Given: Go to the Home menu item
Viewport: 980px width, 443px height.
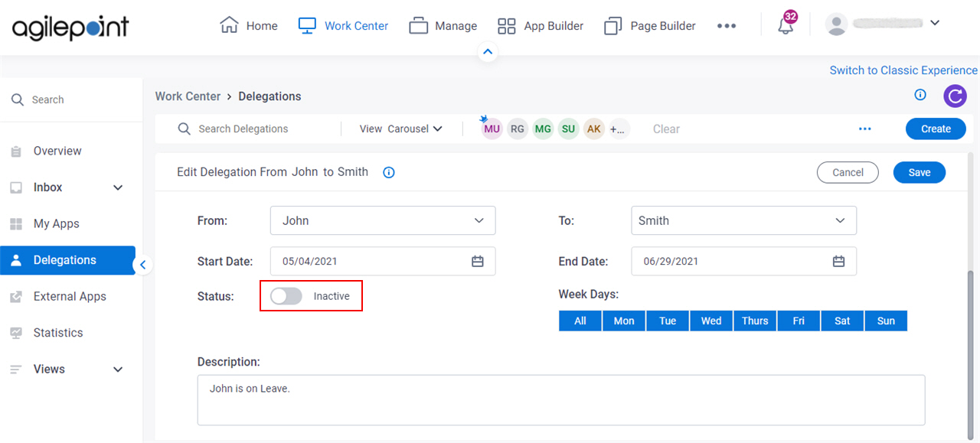Looking at the screenshot, I should [249, 26].
